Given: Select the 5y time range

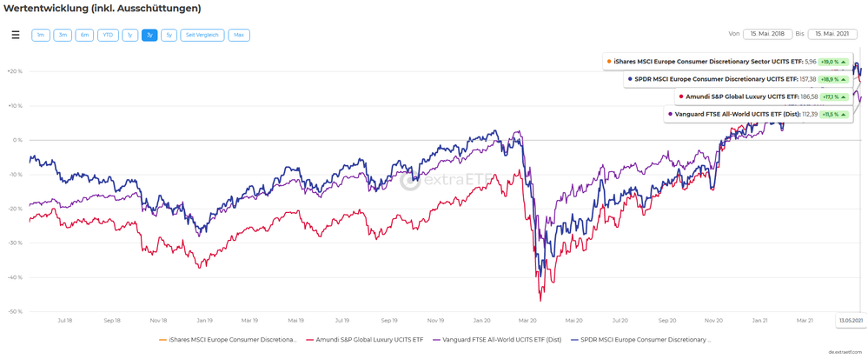Looking at the screenshot, I should pyautogui.click(x=169, y=35).
